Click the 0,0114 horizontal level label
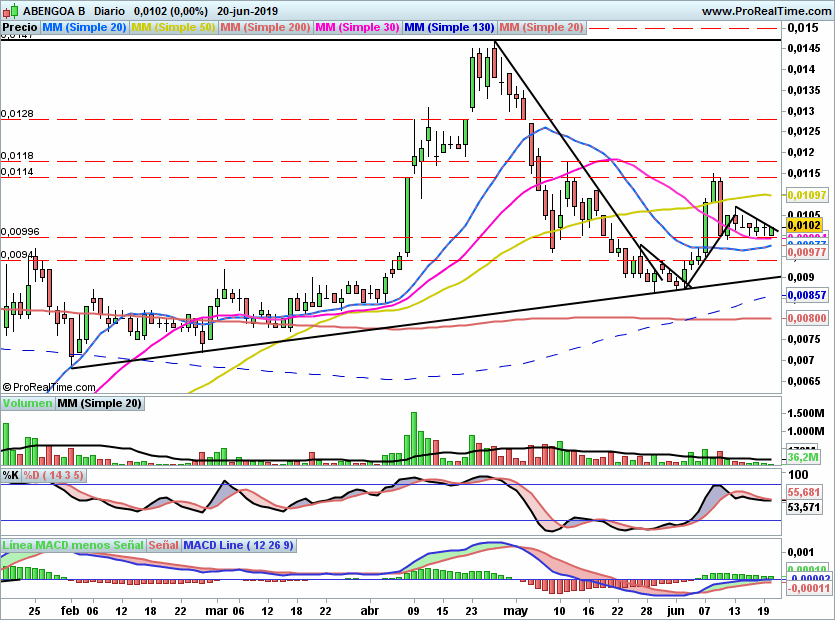 (x=17, y=172)
